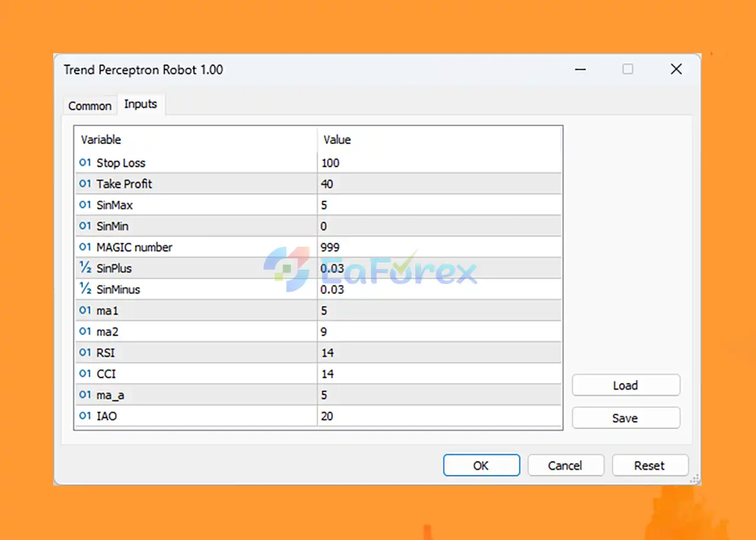Select the SinMax variable name
Screen dimensions: 756x540
coord(115,205)
